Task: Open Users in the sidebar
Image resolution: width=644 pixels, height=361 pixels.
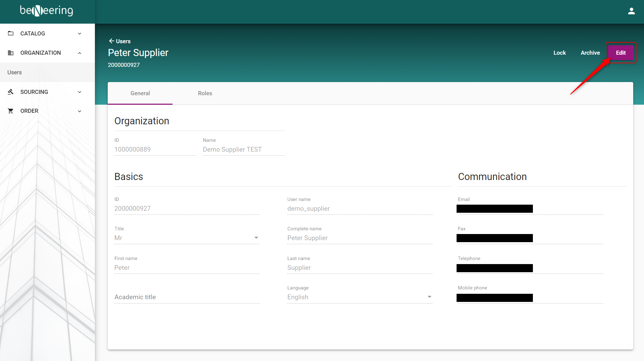Action: [15, 72]
